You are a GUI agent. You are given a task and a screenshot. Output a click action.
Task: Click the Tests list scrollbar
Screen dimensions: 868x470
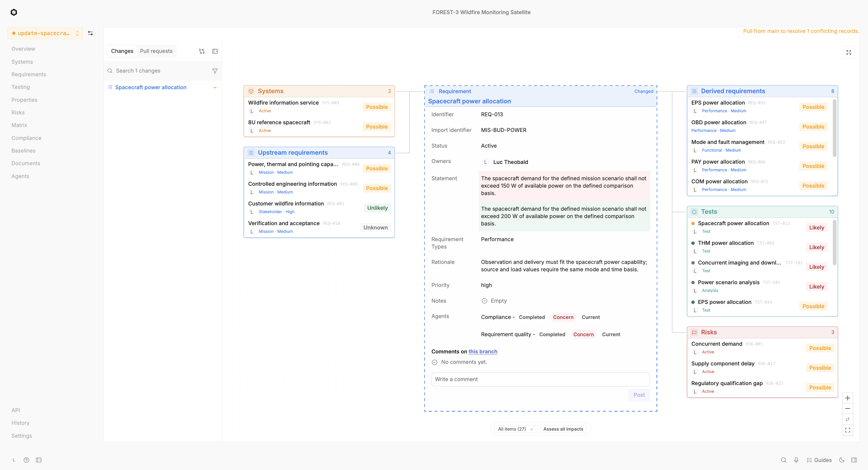[834, 242]
